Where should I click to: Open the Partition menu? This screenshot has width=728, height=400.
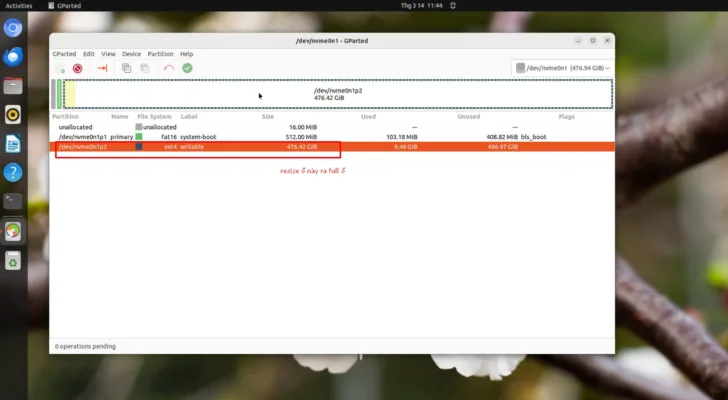pyautogui.click(x=160, y=54)
